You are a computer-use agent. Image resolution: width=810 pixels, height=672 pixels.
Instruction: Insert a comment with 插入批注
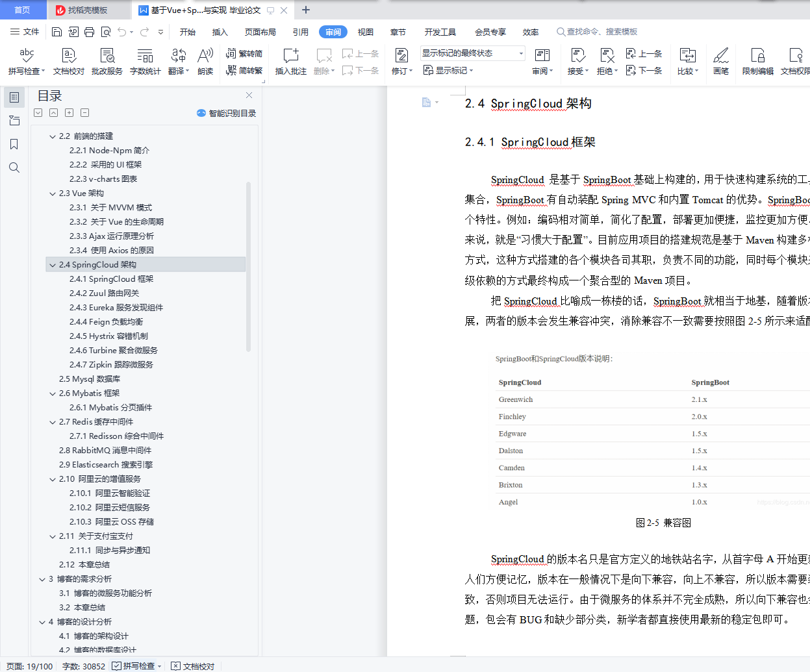[291, 62]
